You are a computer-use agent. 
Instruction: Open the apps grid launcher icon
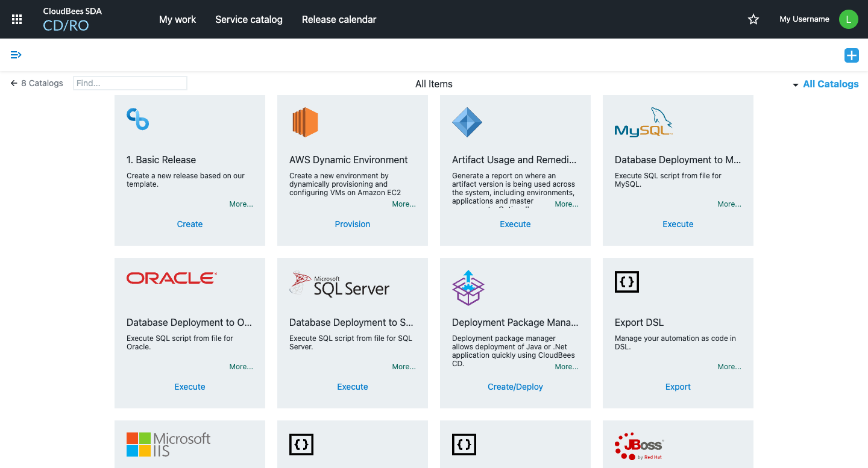pos(17,19)
